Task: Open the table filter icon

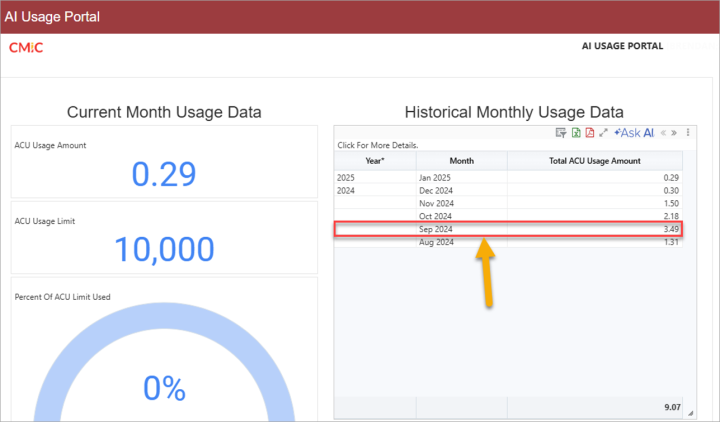Action: coord(561,133)
